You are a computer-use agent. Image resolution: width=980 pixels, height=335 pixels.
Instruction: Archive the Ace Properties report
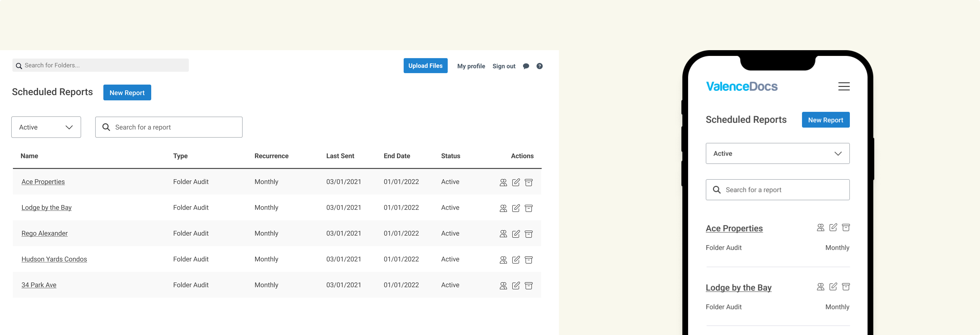coord(529,182)
